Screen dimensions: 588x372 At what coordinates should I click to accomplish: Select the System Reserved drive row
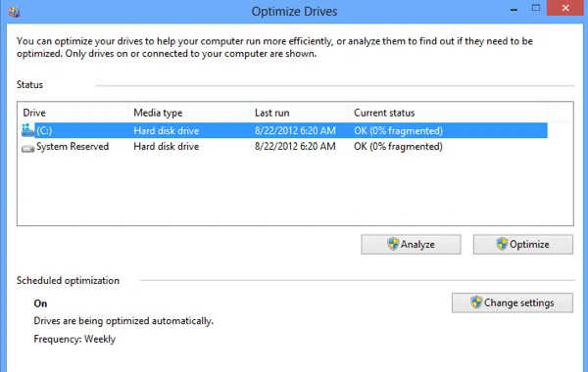[284, 147]
